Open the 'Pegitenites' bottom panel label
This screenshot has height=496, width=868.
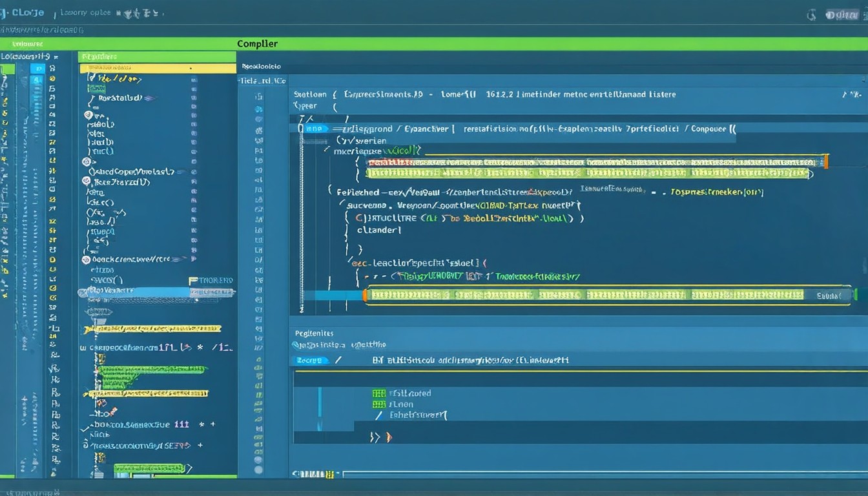(314, 333)
